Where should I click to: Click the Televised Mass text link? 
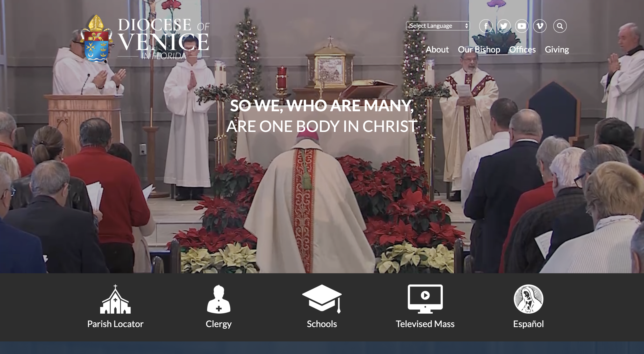425,324
